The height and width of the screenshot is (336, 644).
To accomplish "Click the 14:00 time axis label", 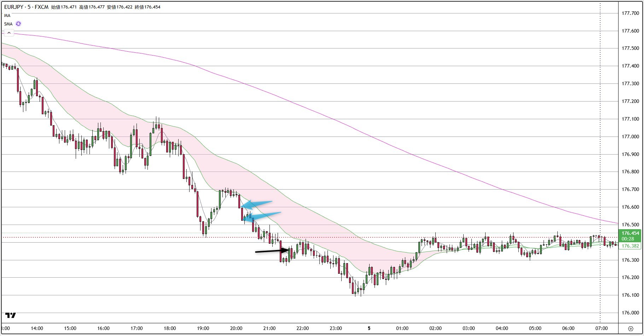I will click(x=37, y=328).
